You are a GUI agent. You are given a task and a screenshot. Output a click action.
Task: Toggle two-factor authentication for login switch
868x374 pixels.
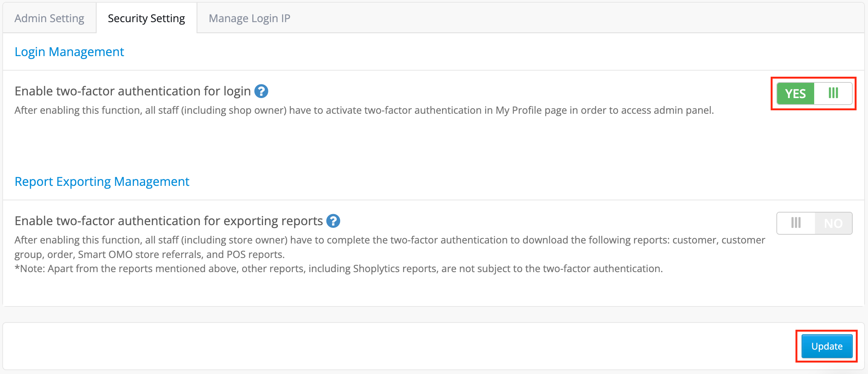click(814, 93)
